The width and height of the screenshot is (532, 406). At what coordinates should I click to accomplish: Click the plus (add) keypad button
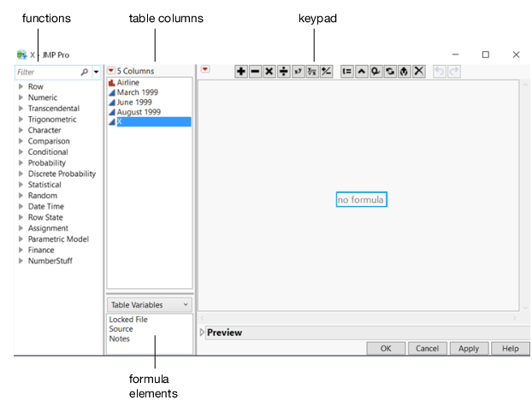[x=241, y=72]
